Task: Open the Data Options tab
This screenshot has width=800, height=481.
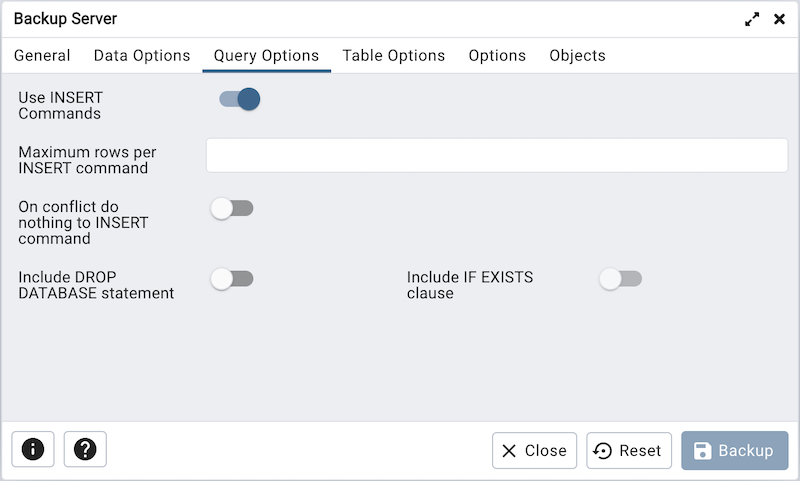Action: pyautogui.click(x=142, y=56)
